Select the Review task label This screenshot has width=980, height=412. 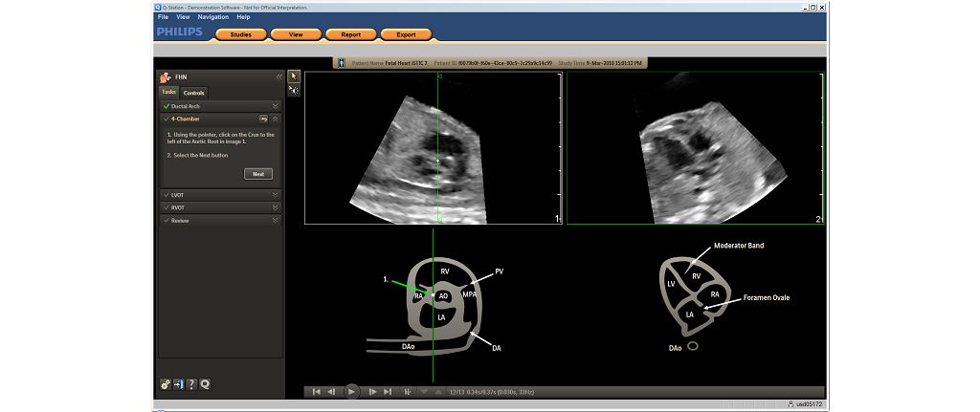point(180,221)
